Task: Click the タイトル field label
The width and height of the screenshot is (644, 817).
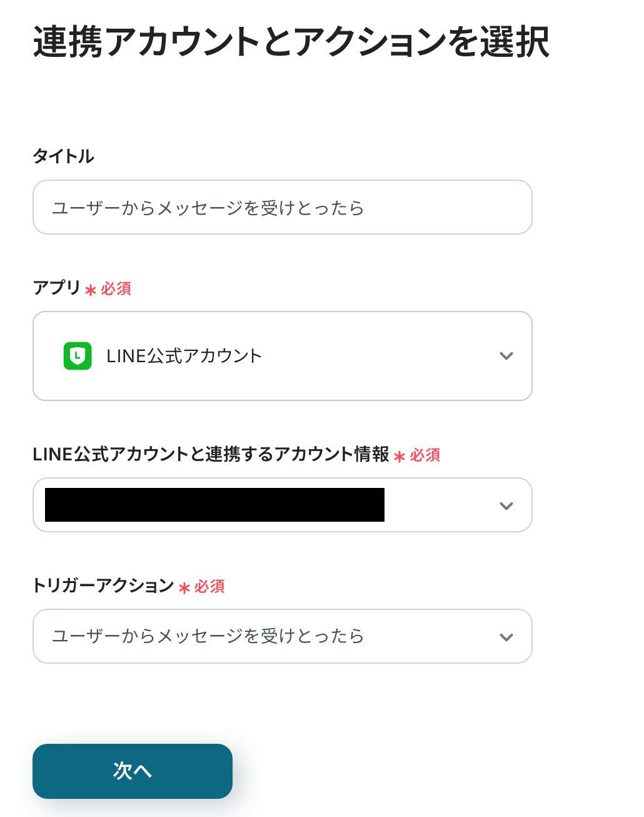Action: point(63,156)
